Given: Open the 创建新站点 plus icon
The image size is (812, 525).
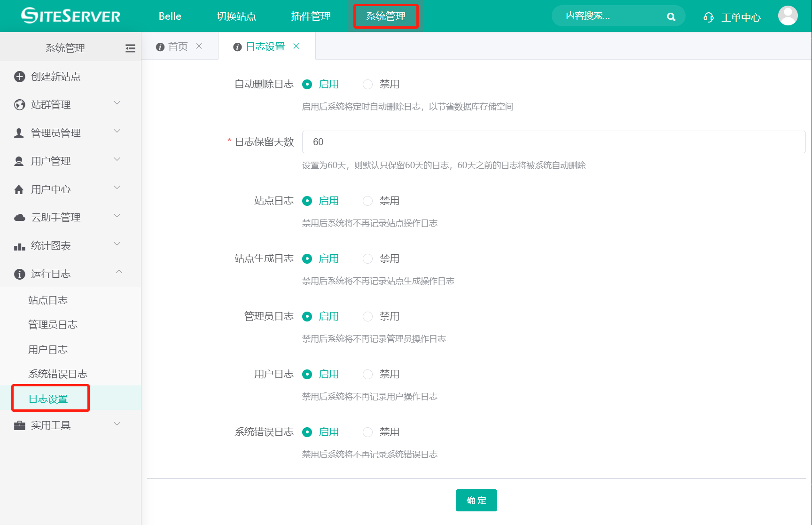Looking at the screenshot, I should [19, 76].
